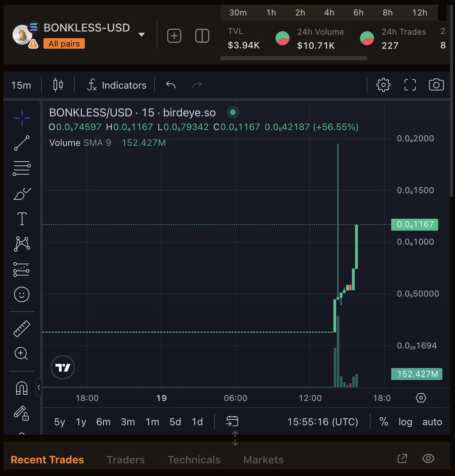Click the All pairs button
The height and width of the screenshot is (476, 455).
coord(64,44)
